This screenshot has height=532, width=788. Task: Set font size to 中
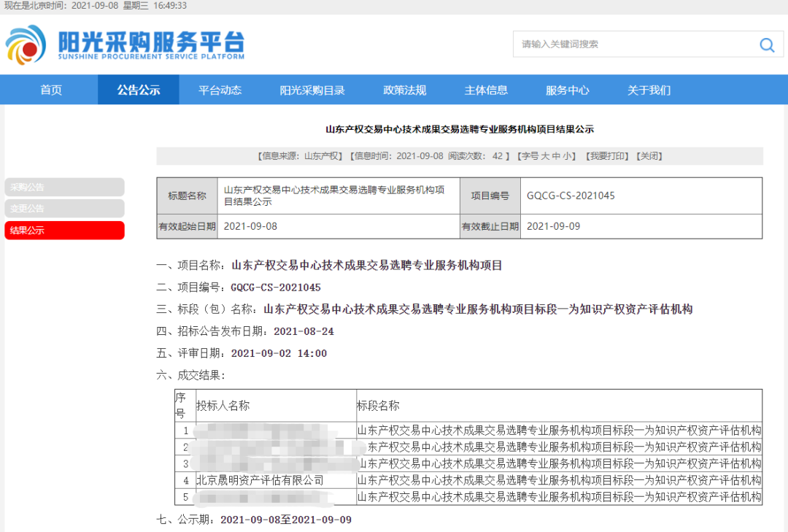pos(556,156)
